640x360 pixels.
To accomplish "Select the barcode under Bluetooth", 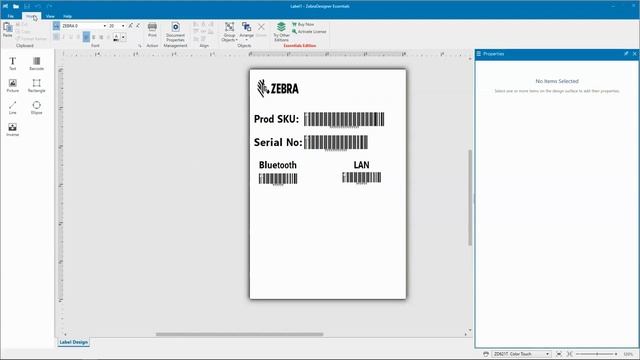I will [278, 179].
